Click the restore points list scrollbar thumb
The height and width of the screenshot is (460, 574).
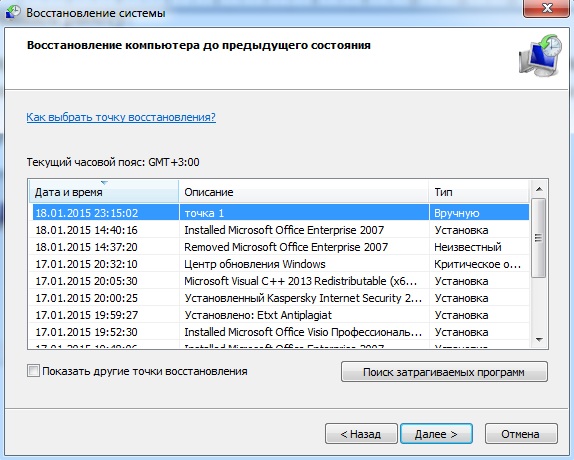tap(538, 238)
